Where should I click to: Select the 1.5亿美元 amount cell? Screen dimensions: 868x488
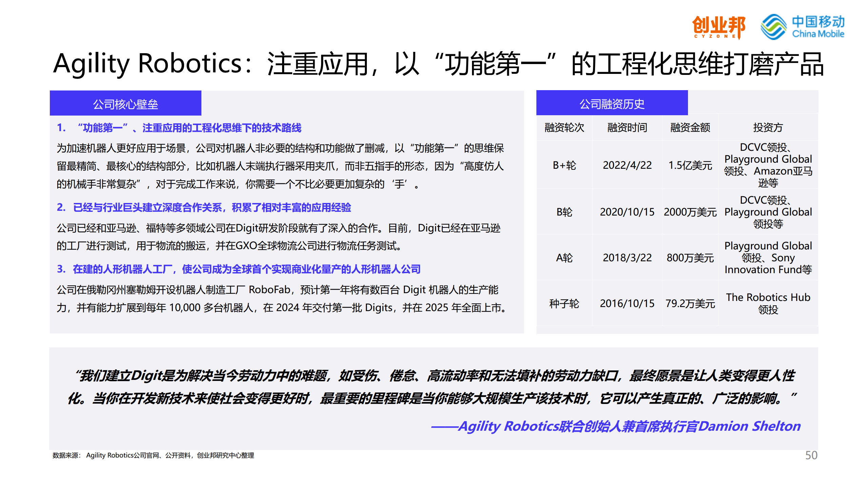690,165
